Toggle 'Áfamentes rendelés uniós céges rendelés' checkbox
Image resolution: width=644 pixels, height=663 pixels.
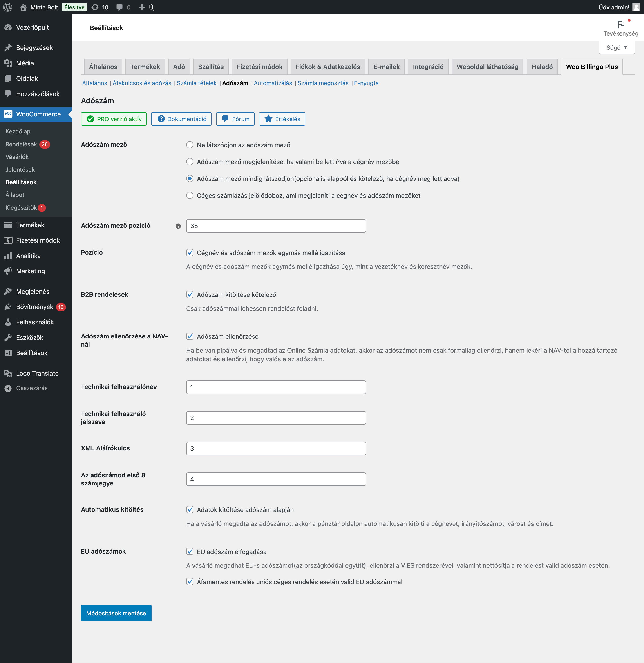coord(190,581)
